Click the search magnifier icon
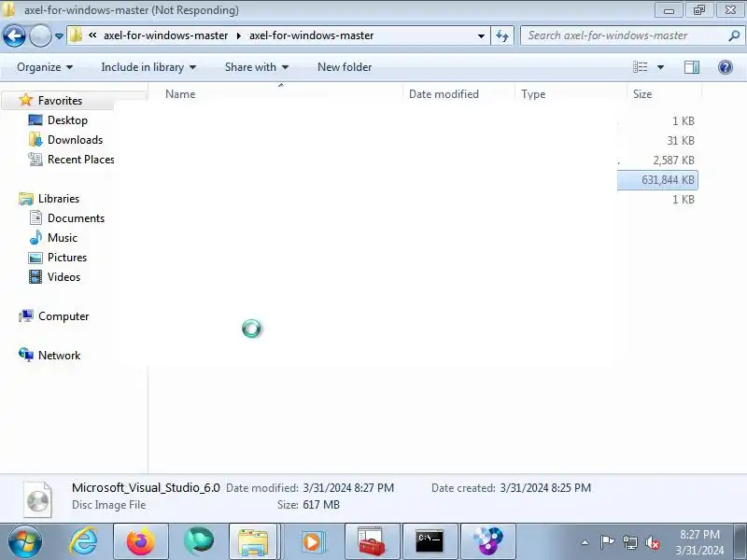Viewport: 747px width, 560px height. [734, 35]
